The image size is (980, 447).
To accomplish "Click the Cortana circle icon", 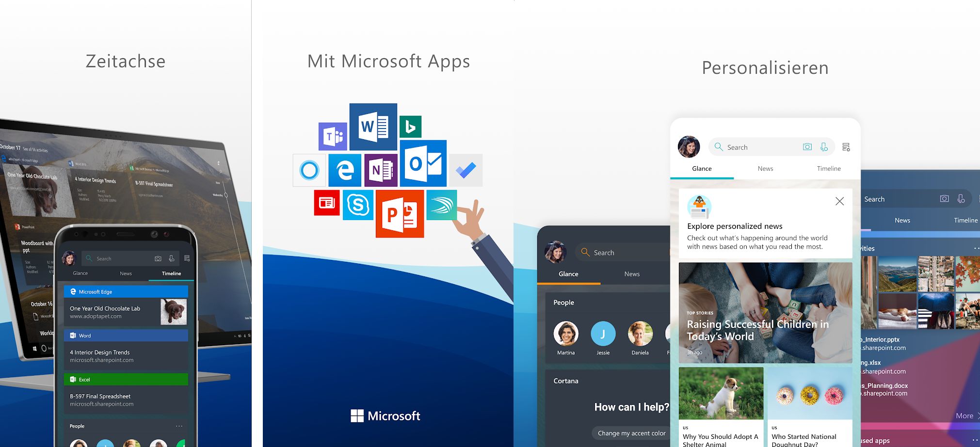I will tap(309, 170).
